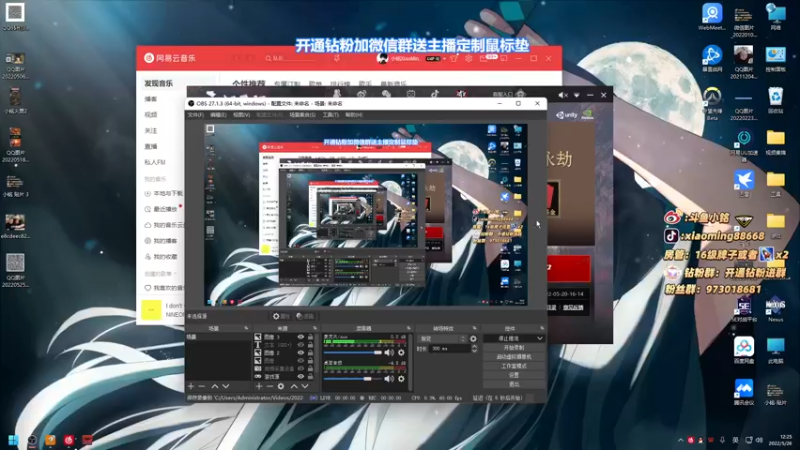This screenshot has width=800, height=450.
Task: Open the Tools menu in OBS
Action: pyautogui.click(x=331, y=115)
